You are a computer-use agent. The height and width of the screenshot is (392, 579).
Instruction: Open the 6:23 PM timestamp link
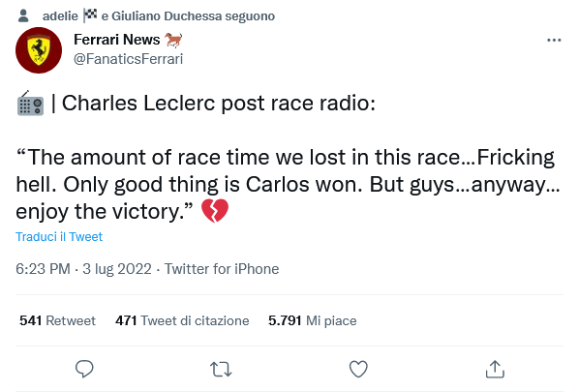83,269
